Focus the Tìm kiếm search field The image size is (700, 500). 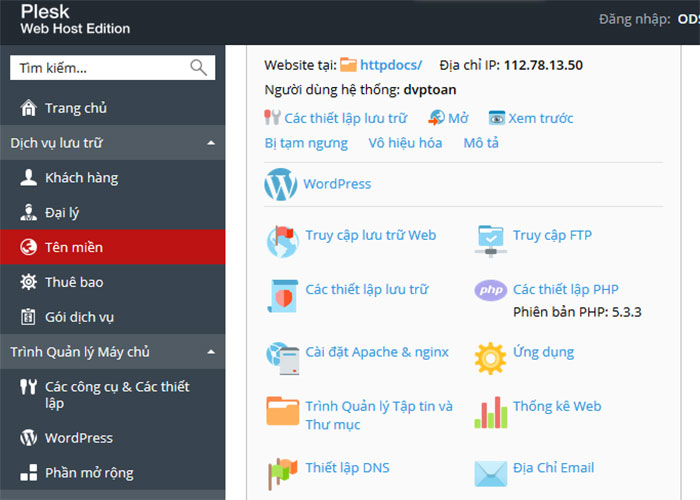[95, 68]
